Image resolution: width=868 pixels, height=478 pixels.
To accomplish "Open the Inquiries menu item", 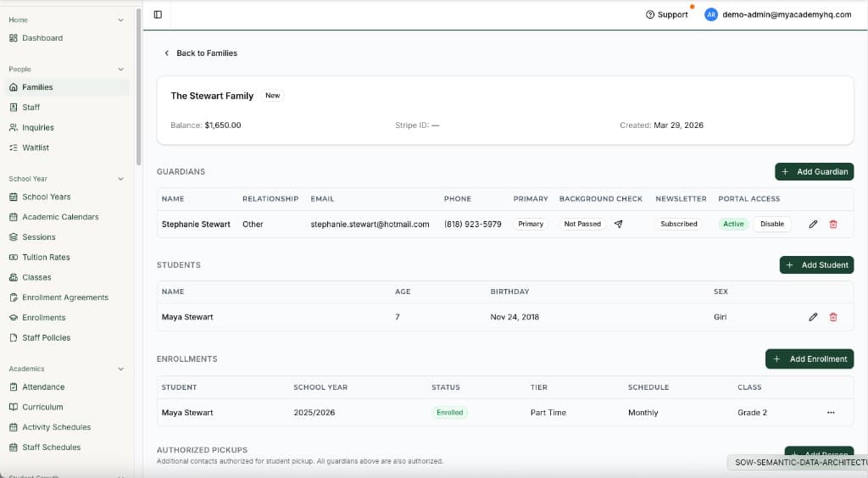I will click(x=67, y=127).
